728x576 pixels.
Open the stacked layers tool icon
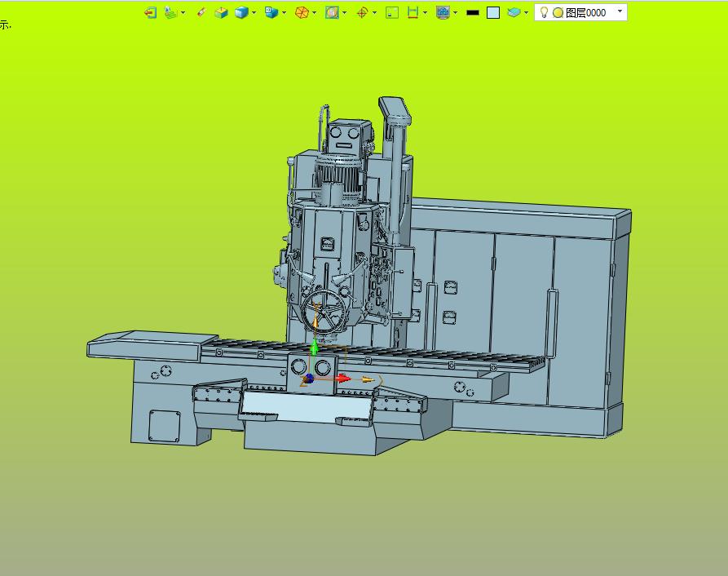click(170, 12)
